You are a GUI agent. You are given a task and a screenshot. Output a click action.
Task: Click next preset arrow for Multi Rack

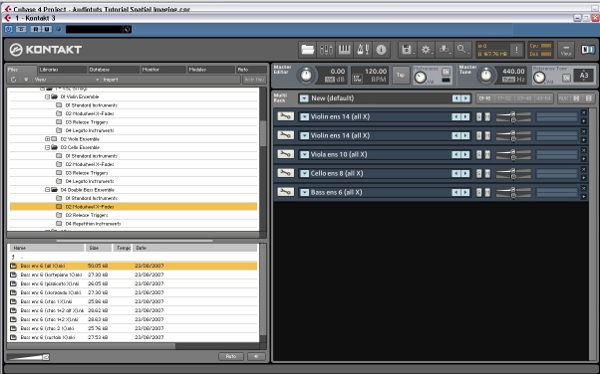tap(466, 98)
